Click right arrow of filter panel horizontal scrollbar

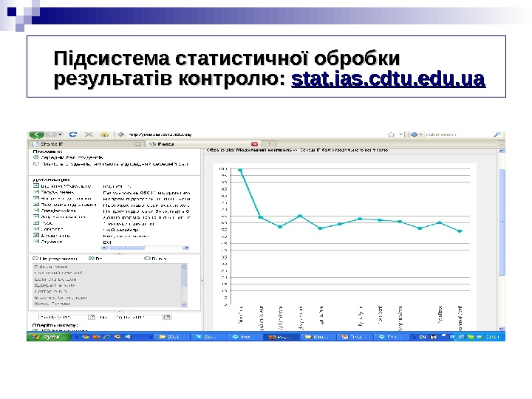pos(186,248)
